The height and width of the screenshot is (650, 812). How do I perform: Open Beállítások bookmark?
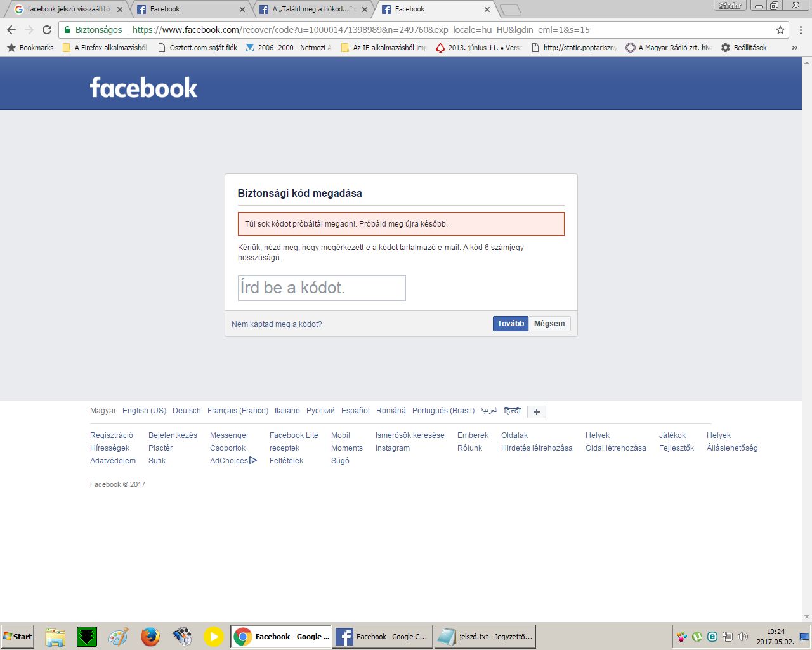(x=743, y=48)
